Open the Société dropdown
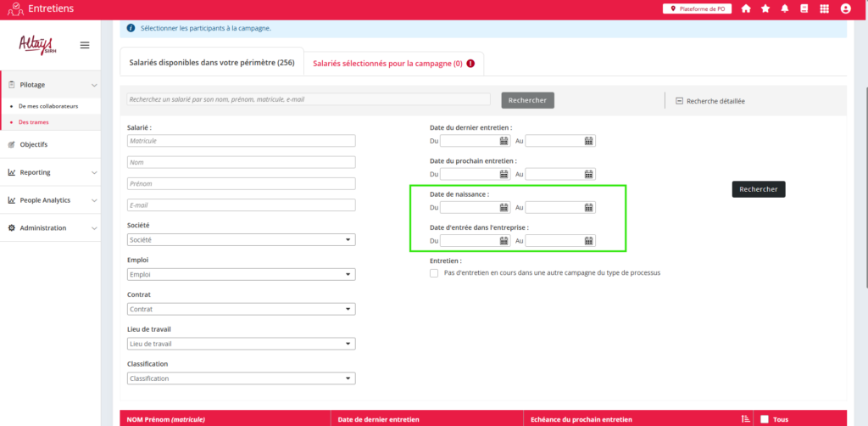 [241, 240]
